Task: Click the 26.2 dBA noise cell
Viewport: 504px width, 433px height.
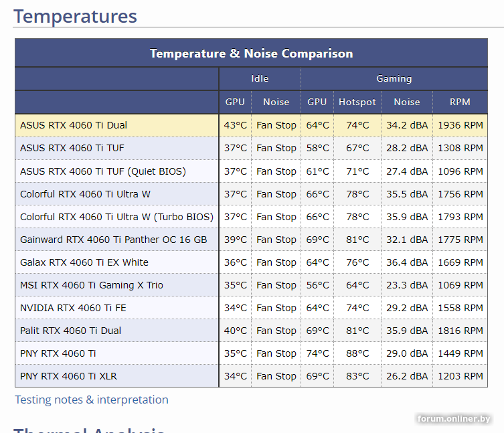Action: [407, 376]
